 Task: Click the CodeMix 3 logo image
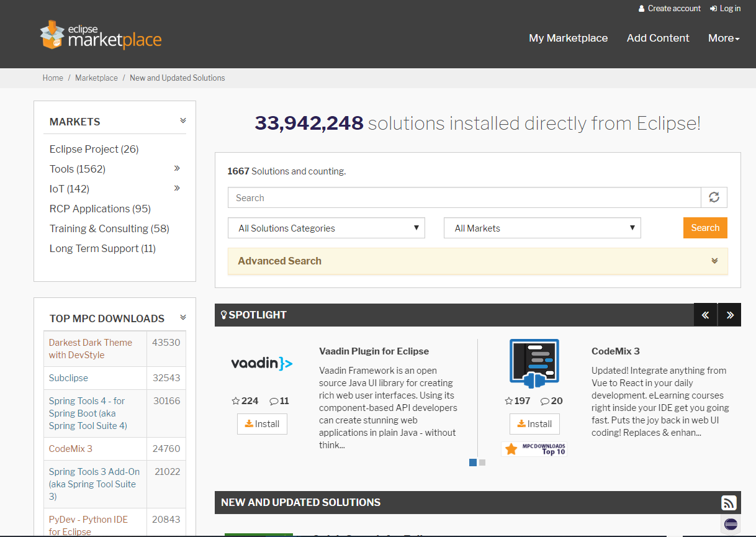tap(534, 363)
